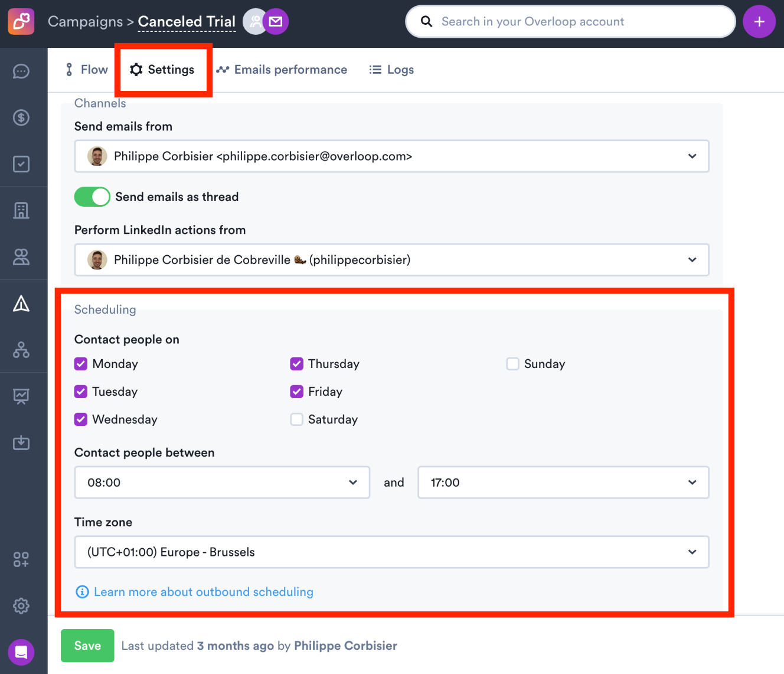Uncheck the Thursday checkbox
This screenshot has width=784, height=674.
[297, 364]
